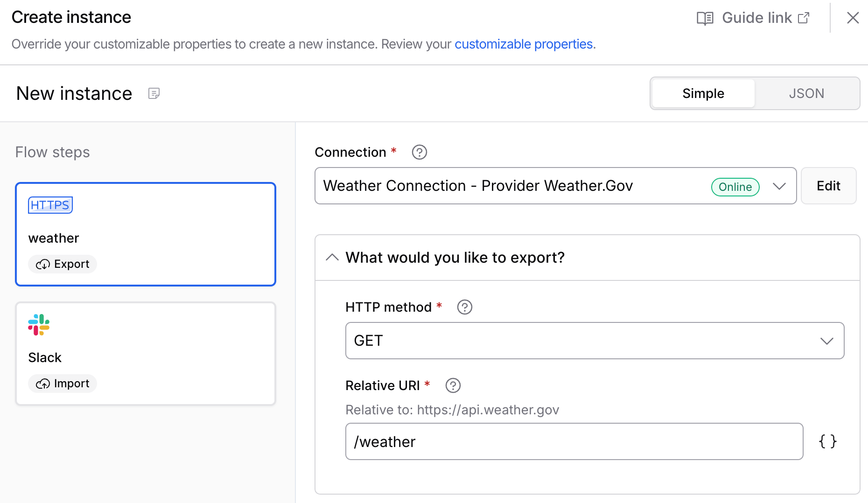
Task: Open the Weather Connection dropdown
Action: [555, 186]
